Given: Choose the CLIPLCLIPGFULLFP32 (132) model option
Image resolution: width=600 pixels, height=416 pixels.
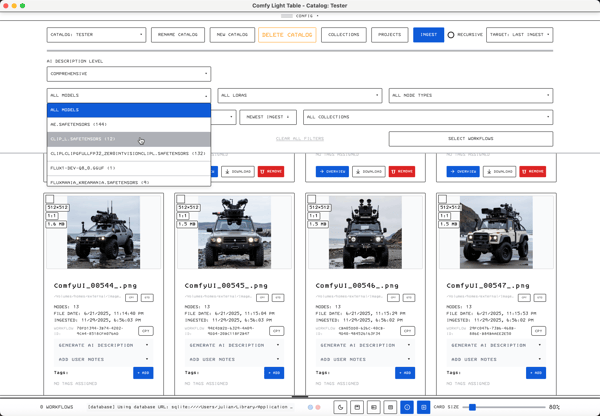Looking at the screenshot, I should pos(129,153).
